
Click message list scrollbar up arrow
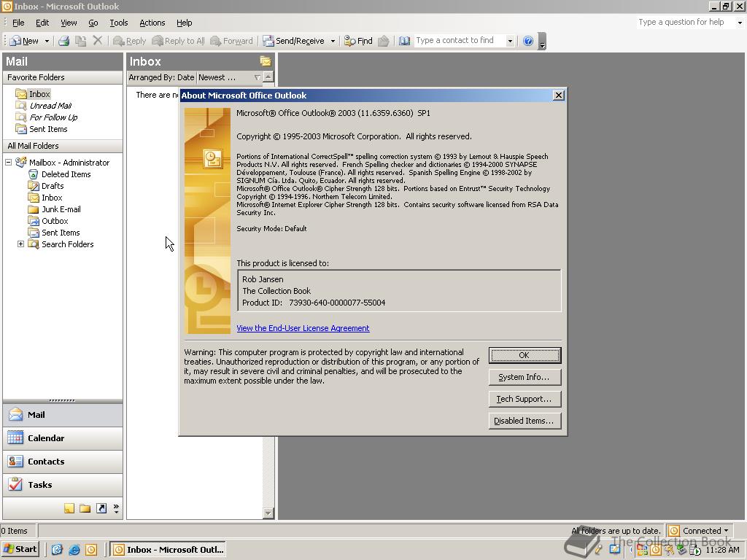pyautogui.click(x=268, y=77)
